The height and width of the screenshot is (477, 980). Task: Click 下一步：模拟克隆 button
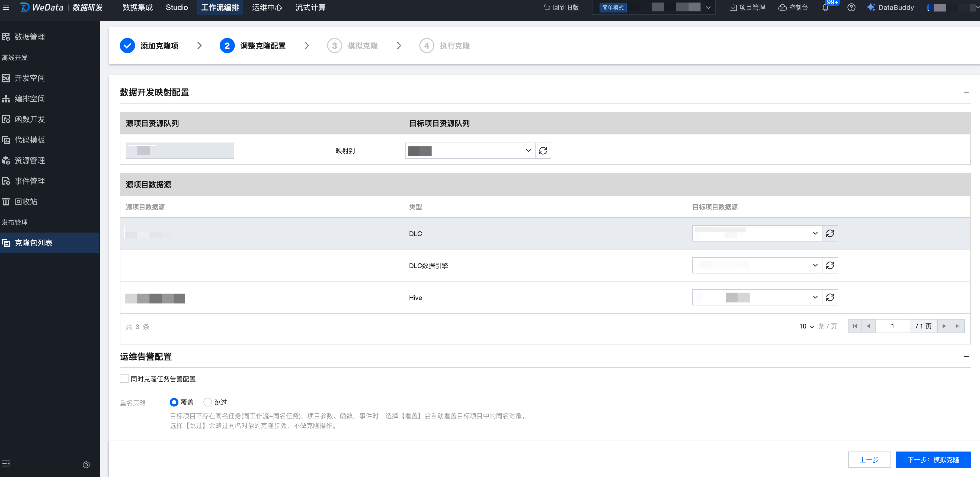933,459
